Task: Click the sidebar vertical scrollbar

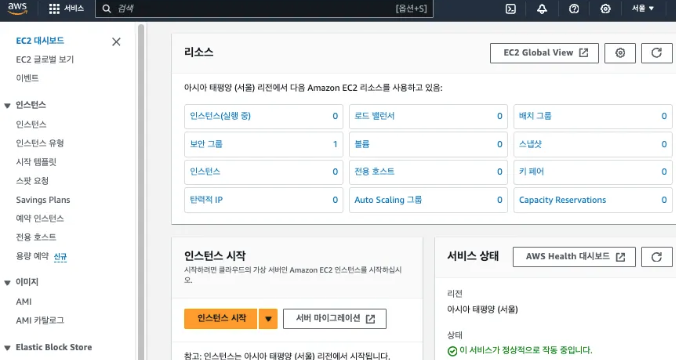Action: (141, 192)
